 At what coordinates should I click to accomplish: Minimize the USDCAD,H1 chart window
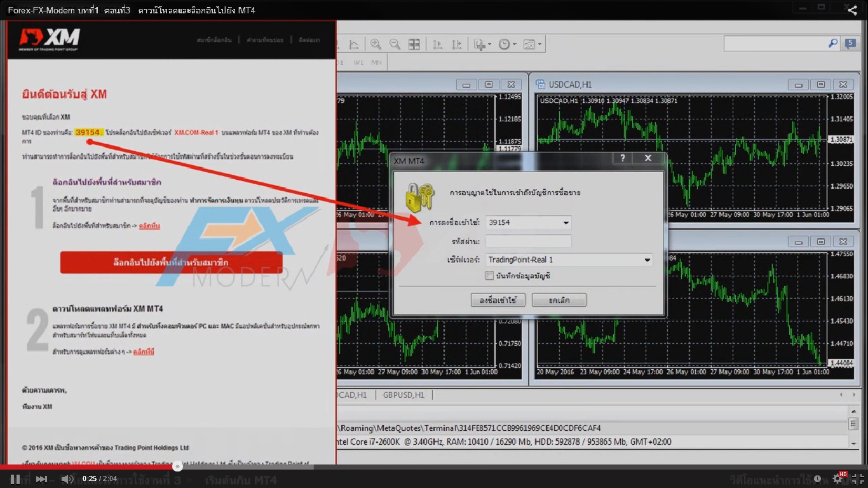tap(799, 85)
